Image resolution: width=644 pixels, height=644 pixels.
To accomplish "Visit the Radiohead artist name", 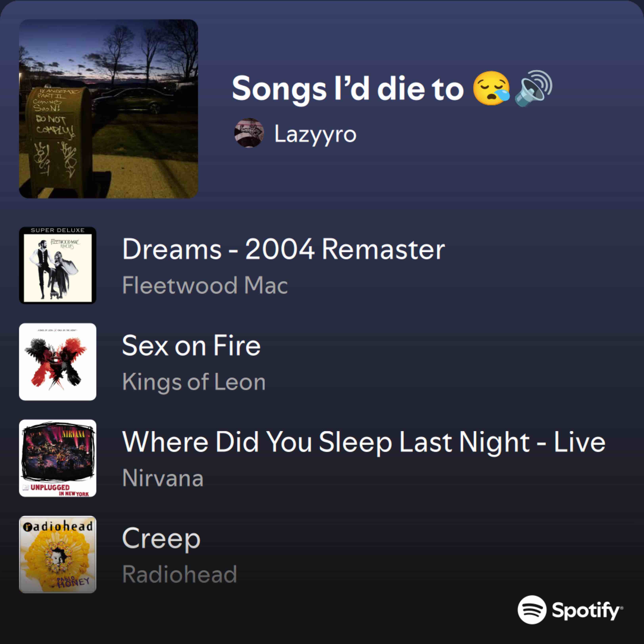I will pos(179,574).
